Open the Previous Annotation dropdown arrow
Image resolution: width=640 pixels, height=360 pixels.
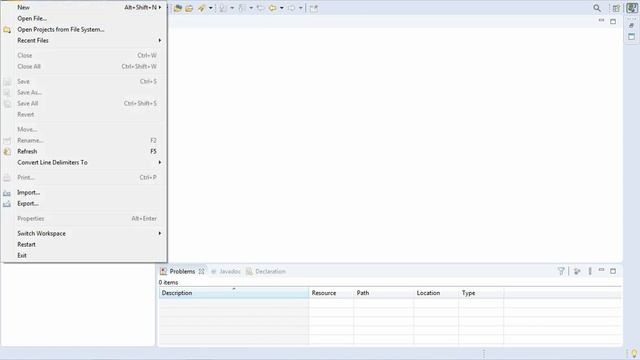point(251,8)
